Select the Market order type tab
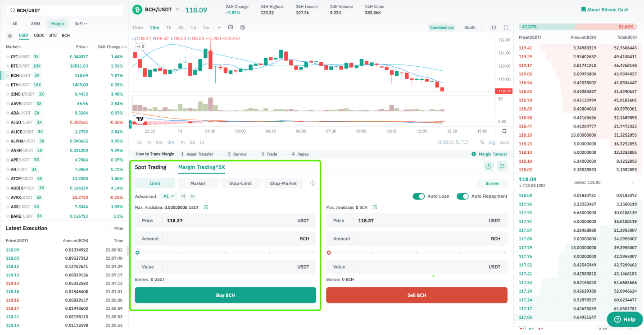The image size is (644, 335). click(198, 184)
